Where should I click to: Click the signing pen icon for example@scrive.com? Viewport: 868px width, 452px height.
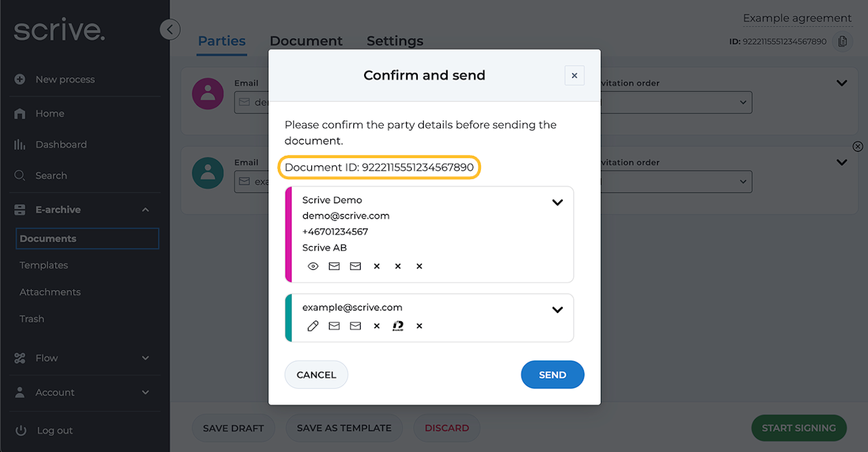tap(313, 326)
